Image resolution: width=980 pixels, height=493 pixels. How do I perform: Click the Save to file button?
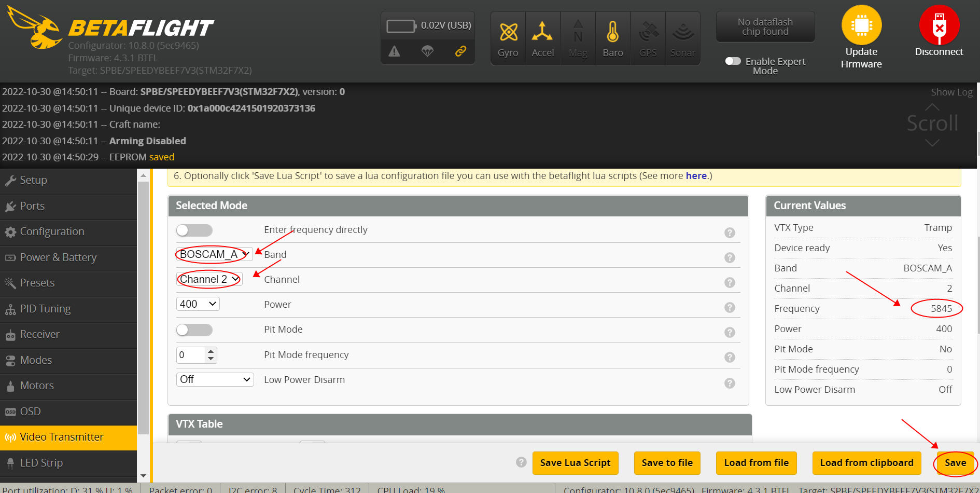[x=667, y=463]
